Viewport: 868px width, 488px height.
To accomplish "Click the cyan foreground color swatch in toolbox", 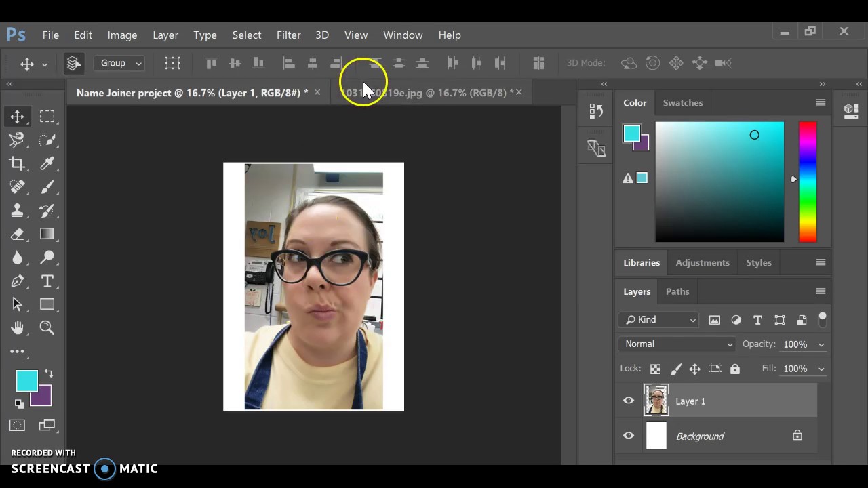I will (x=26, y=382).
